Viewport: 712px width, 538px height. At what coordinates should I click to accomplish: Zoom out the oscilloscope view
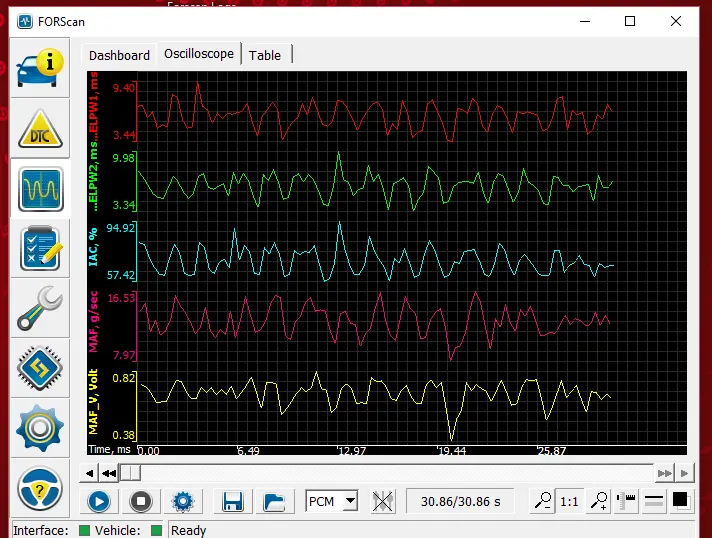click(542, 501)
